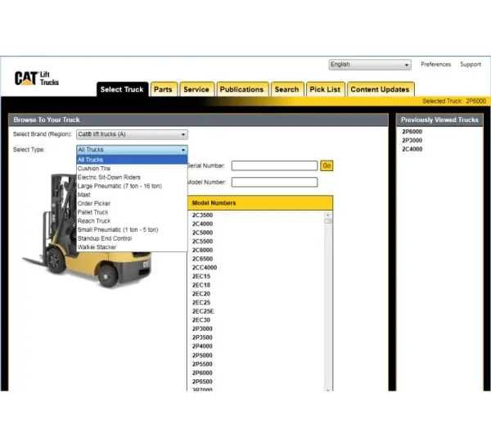This screenshot has width=491, height=448.
Task: Click the Go button next to Serial Number
Action: (x=327, y=165)
